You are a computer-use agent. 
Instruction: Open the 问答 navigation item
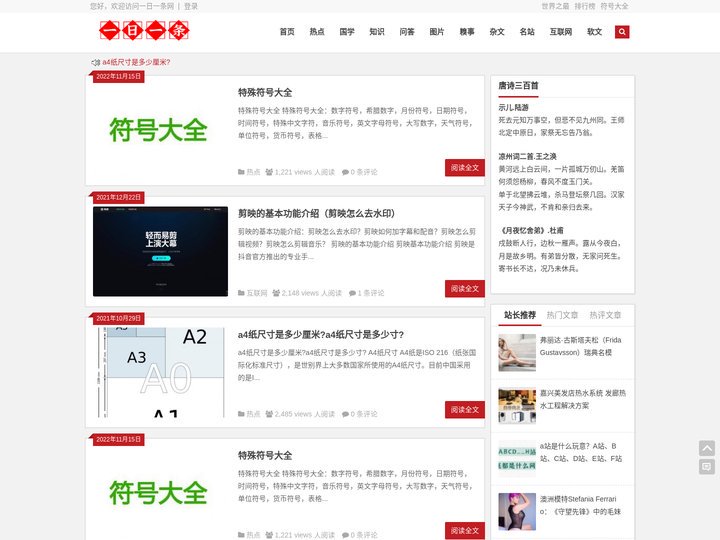[407, 32]
